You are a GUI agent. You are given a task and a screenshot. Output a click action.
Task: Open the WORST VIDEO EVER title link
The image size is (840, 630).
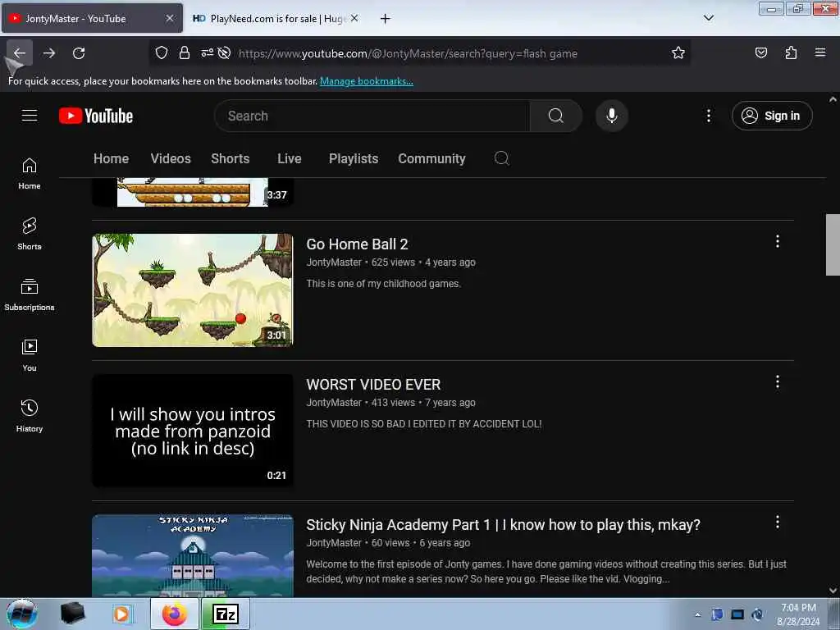[x=373, y=385]
